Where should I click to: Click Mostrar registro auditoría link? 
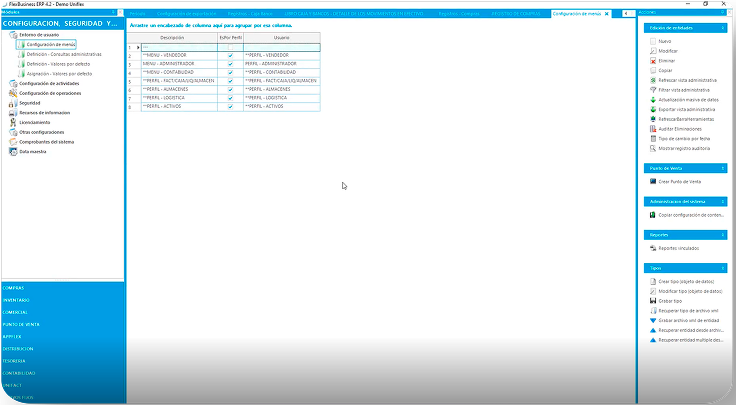pyautogui.click(x=685, y=148)
